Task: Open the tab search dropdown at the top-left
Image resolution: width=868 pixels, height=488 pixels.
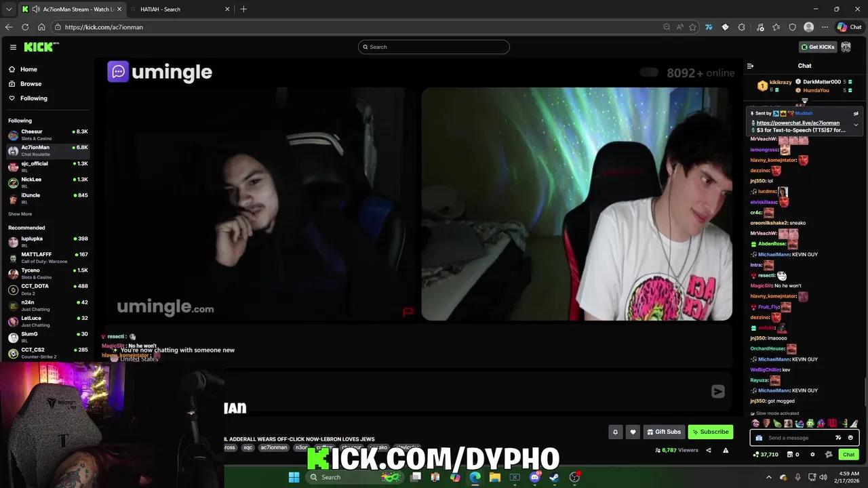Action: tap(8, 9)
